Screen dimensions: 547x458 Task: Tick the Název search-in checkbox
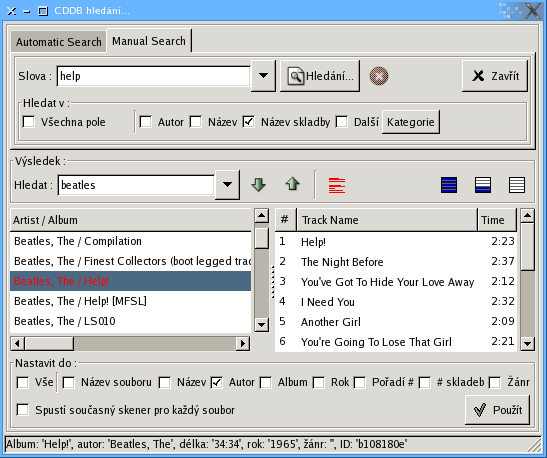(196, 122)
